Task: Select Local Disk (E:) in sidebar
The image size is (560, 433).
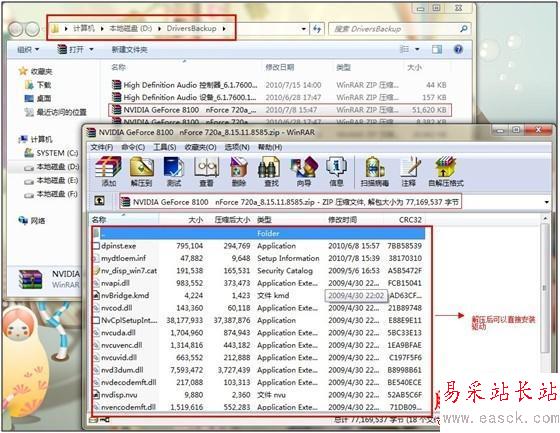Action: pyautogui.click(x=51, y=180)
